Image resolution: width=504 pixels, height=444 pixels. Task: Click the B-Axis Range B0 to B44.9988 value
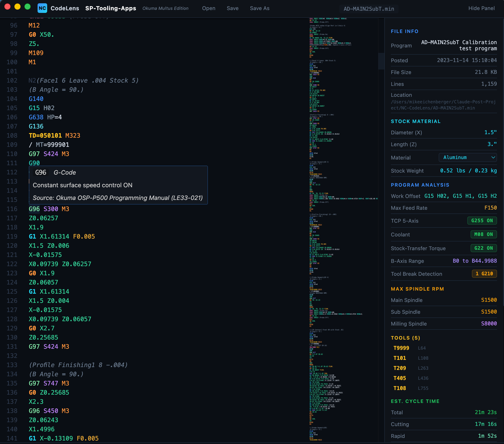click(x=475, y=261)
